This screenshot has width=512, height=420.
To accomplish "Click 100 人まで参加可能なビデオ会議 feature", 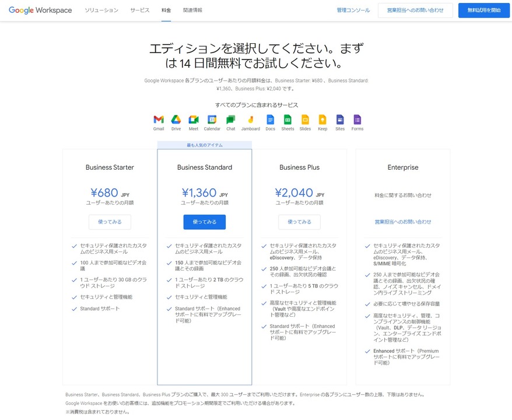I will tap(113, 265).
